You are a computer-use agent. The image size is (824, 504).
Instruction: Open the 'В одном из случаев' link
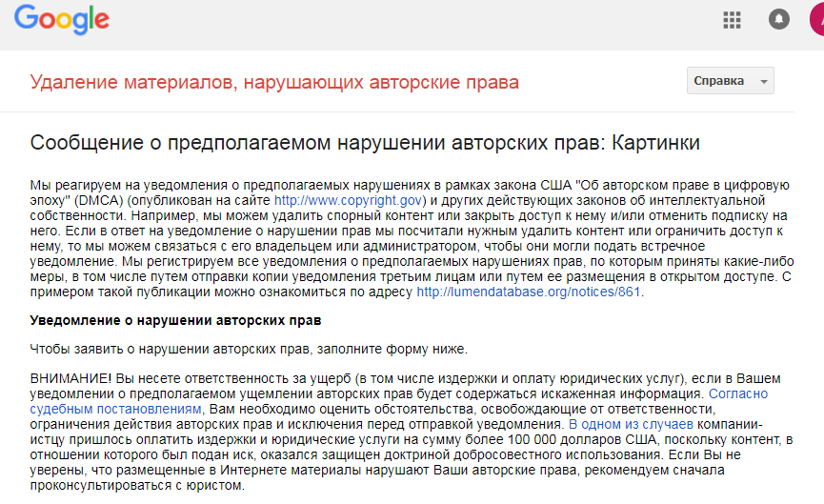[x=631, y=424]
